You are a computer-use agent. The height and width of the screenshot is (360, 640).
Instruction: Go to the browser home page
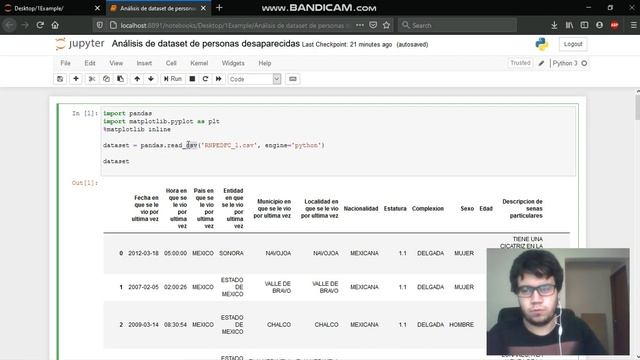point(55,25)
